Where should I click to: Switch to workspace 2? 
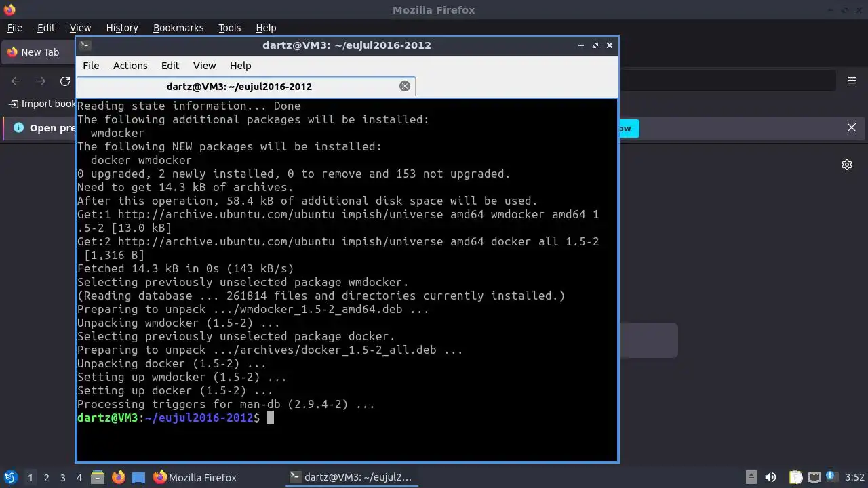tap(47, 478)
